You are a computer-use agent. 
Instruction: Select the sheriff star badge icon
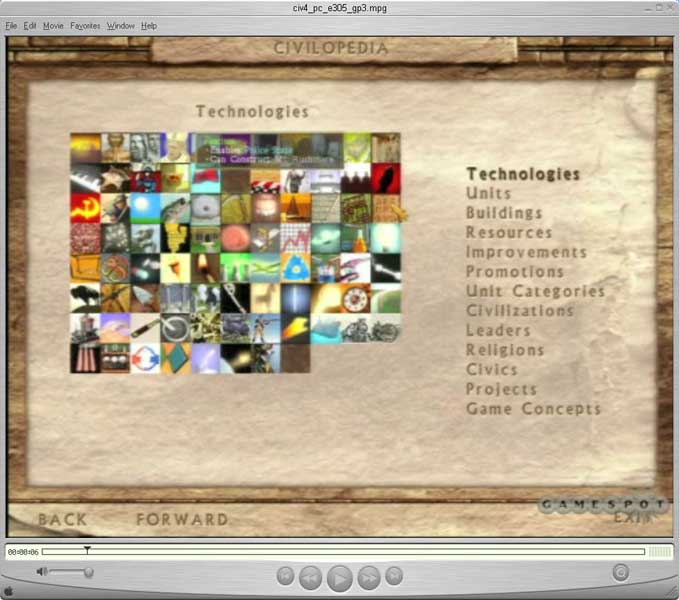click(x=115, y=178)
